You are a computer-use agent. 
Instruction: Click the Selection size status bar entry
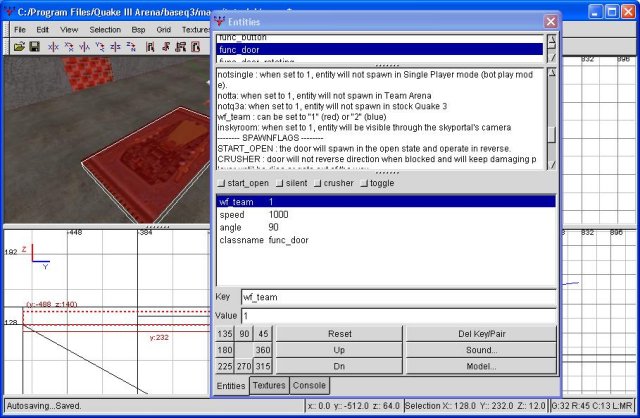(475, 406)
